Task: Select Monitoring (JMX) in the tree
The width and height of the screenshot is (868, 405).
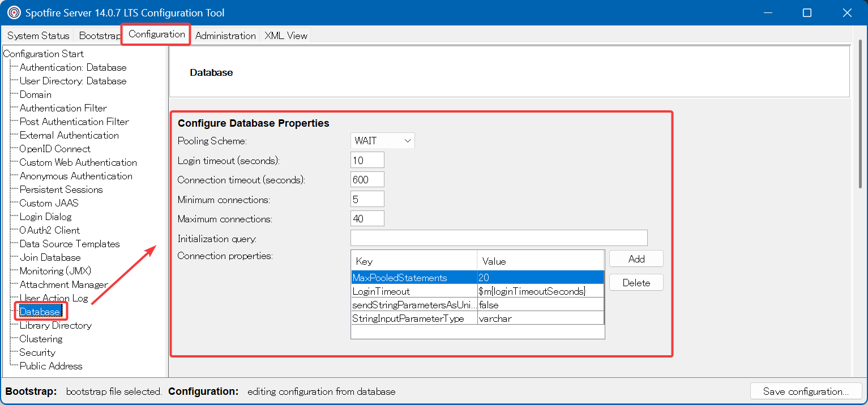Action: (x=55, y=271)
